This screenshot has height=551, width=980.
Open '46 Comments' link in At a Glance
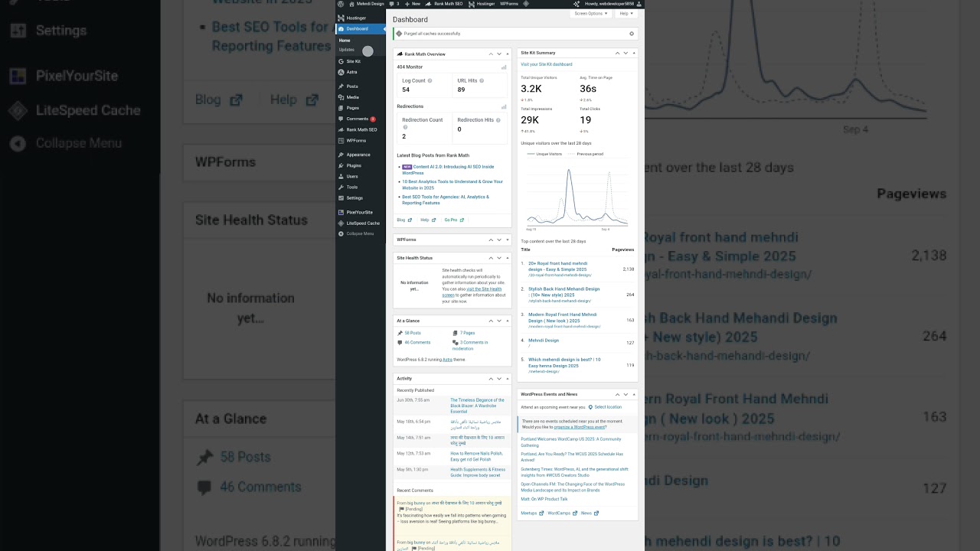coord(417,342)
